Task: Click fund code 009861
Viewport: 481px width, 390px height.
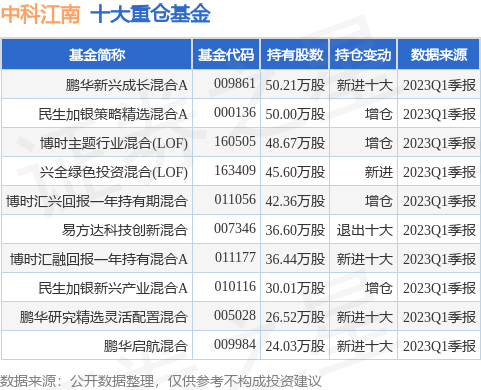Action: 235,83
